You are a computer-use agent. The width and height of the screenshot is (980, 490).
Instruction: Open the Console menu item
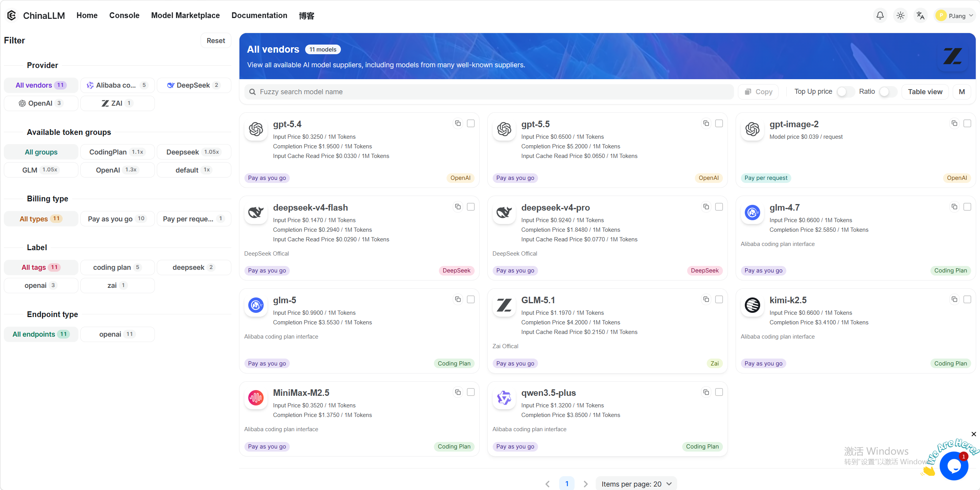pyautogui.click(x=124, y=15)
